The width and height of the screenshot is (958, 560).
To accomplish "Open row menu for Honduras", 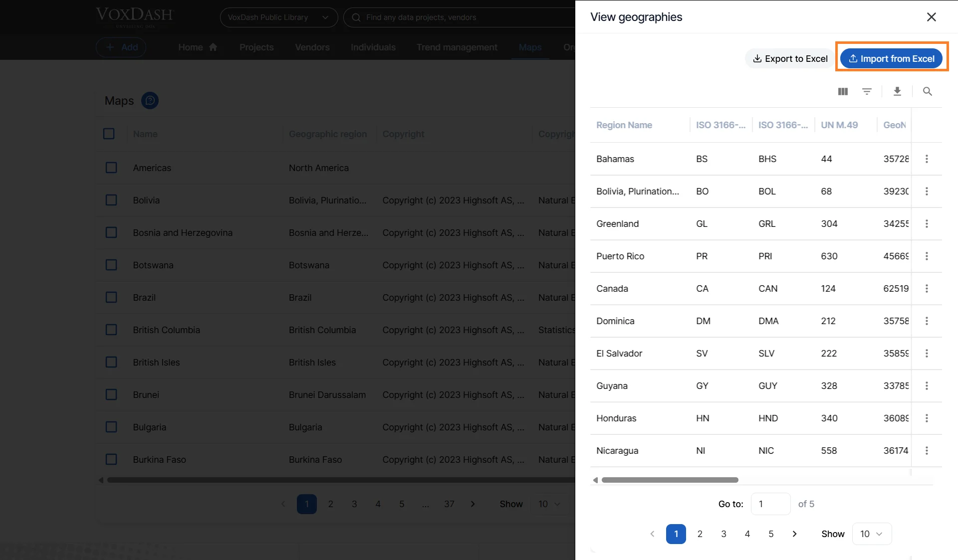I will [927, 418].
